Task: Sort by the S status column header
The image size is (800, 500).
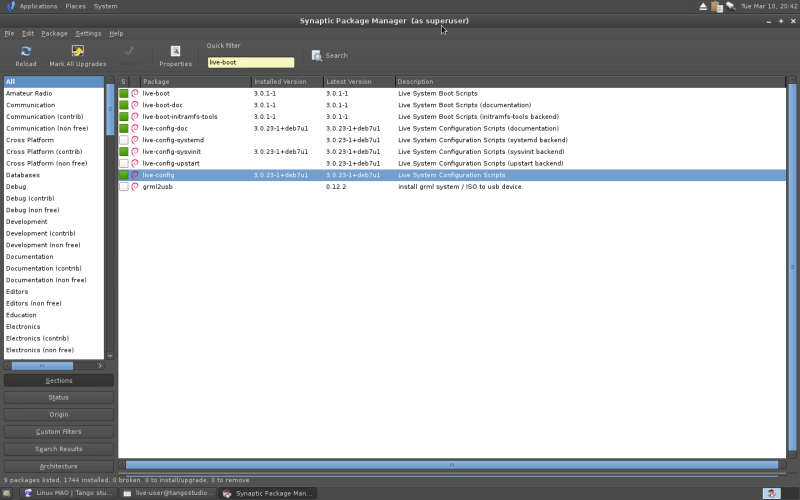Action: point(123,82)
